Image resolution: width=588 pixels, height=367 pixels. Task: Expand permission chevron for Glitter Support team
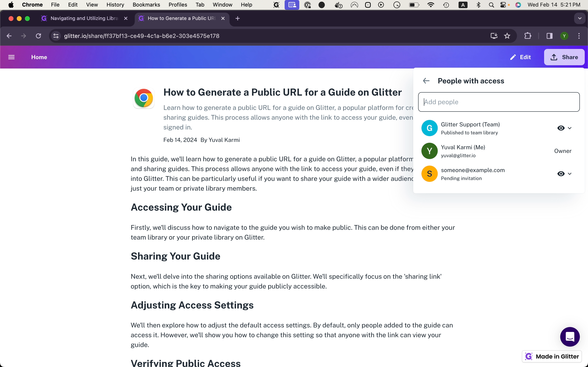570,128
